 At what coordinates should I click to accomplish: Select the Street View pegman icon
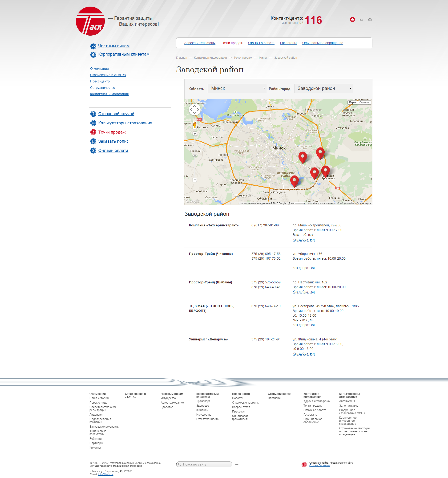(195, 125)
